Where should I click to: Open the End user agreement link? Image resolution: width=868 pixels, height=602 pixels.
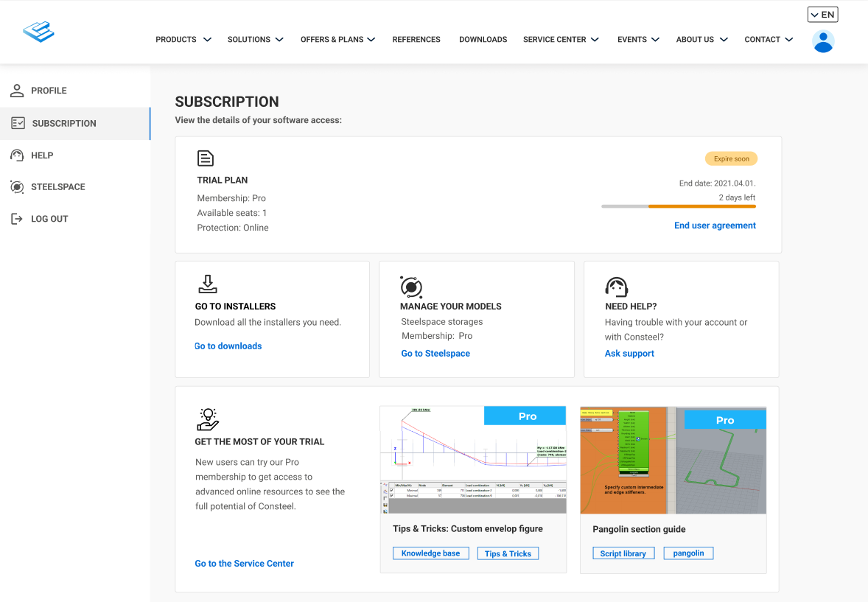pos(715,225)
